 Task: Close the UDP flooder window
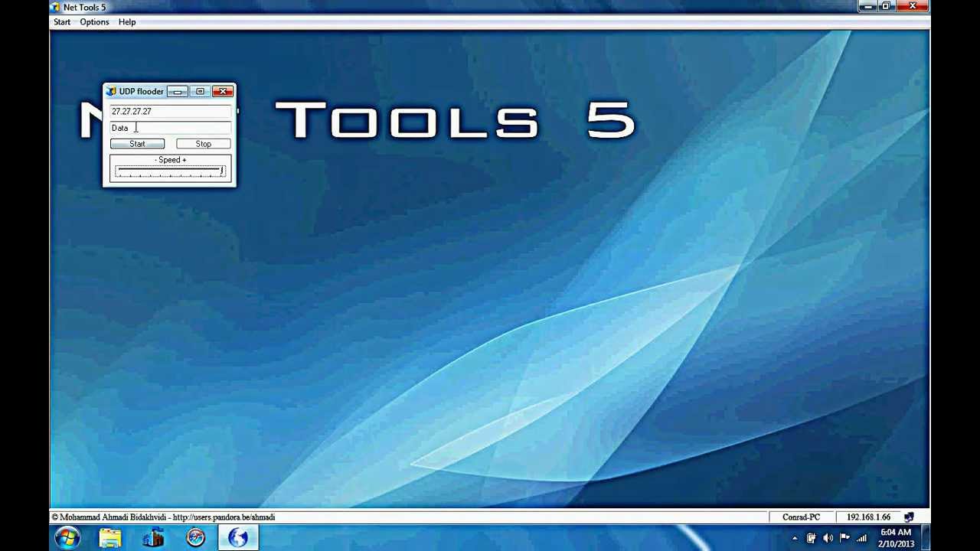tap(223, 92)
